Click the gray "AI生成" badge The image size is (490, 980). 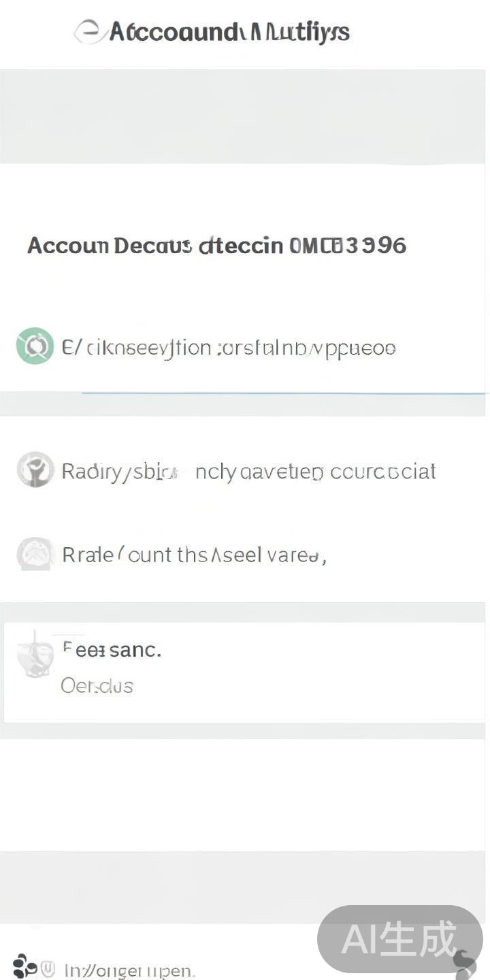point(399,939)
